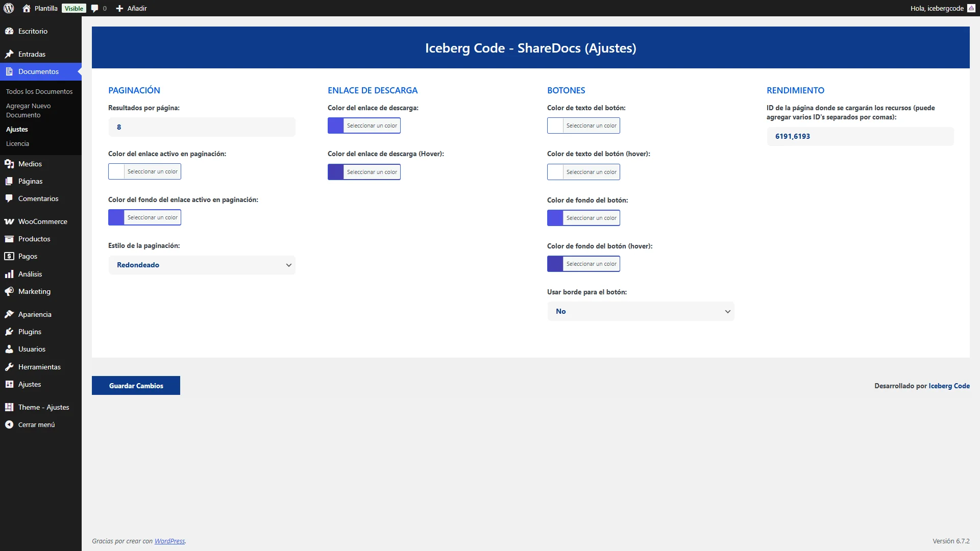Click the Cerrar menú label
Viewport: 980px width, 551px height.
pyautogui.click(x=36, y=424)
